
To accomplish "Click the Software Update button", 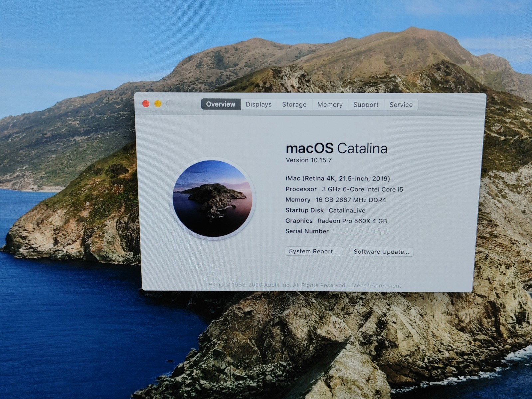I will point(381,252).
